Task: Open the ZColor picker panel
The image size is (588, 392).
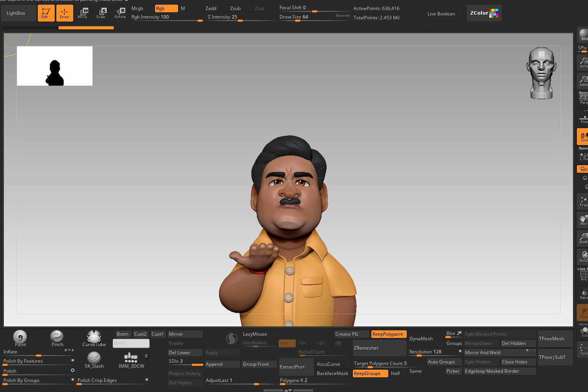Action: click(x=484, y=13)
